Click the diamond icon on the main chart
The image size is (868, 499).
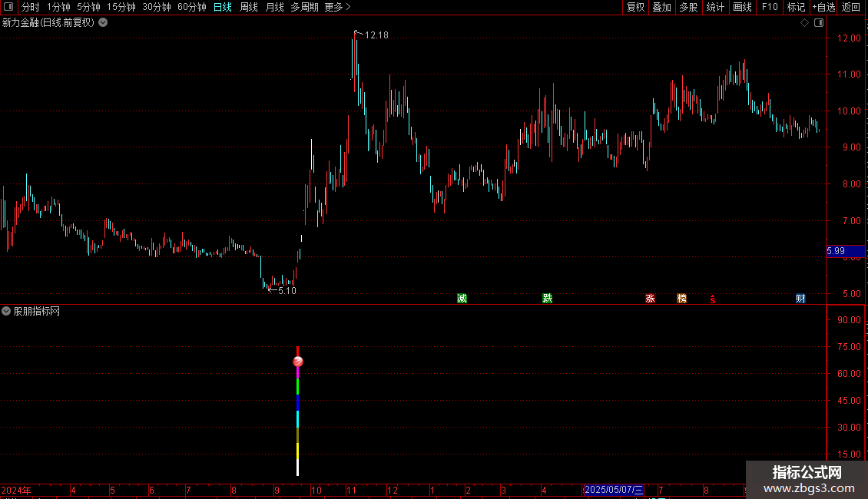(805, 23)
